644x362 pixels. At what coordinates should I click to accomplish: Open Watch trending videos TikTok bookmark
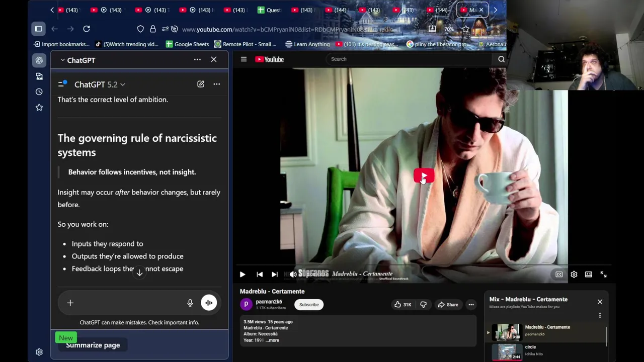coord(126,44)
